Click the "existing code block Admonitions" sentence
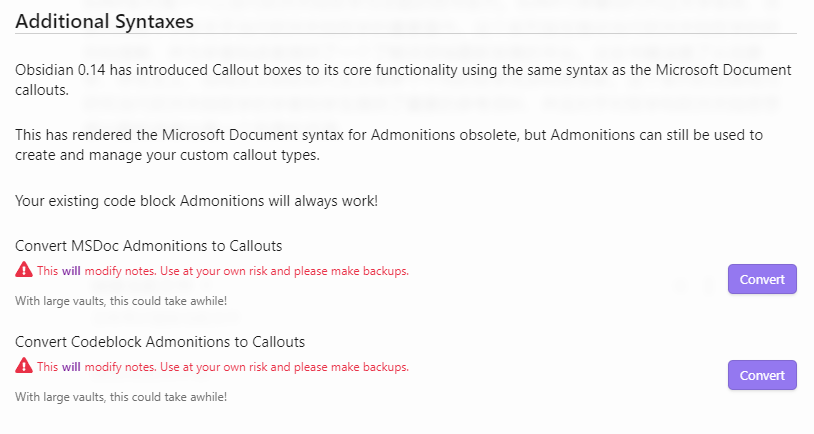Screen dimensions: 814x434 (x=197, y=201)
